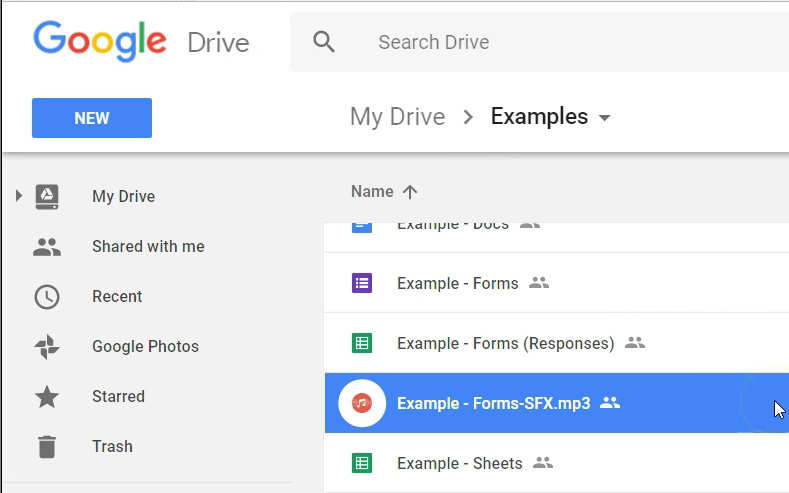Click shared icon beside Example - Forms-SFX.mp3
The height and width of the screenshot is (493, 789).
click(610, 402)
